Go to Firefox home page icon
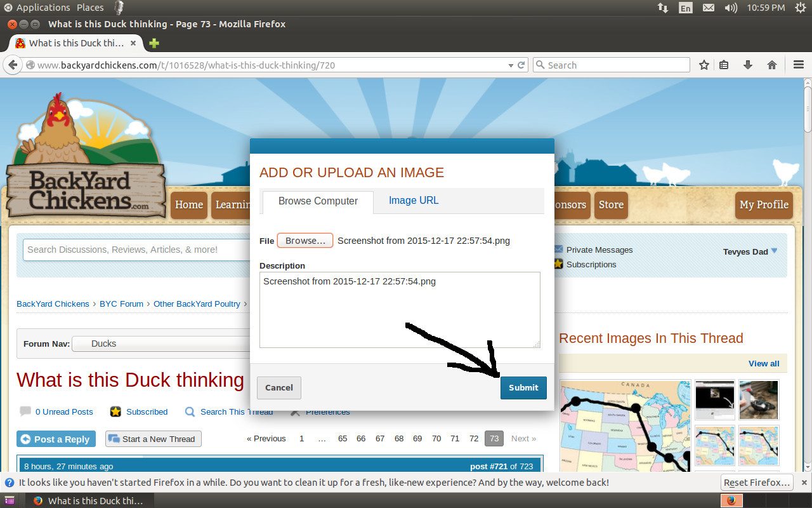 [x=772, y=65]
